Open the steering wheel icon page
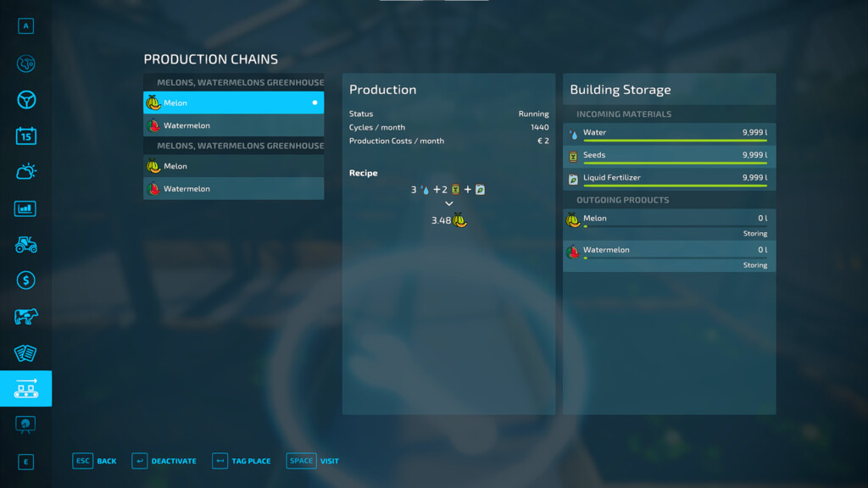This screenshot has width=868, height=488. point(26,100)
